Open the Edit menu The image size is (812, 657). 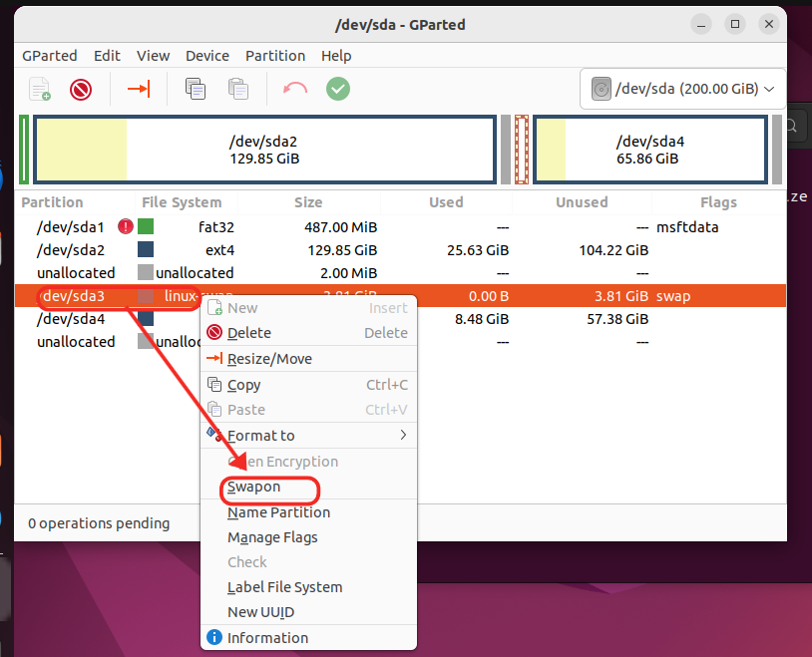[107, 56]
